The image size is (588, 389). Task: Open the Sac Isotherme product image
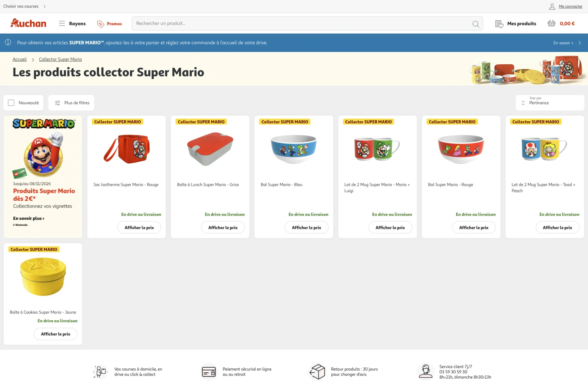pos(126,149)
